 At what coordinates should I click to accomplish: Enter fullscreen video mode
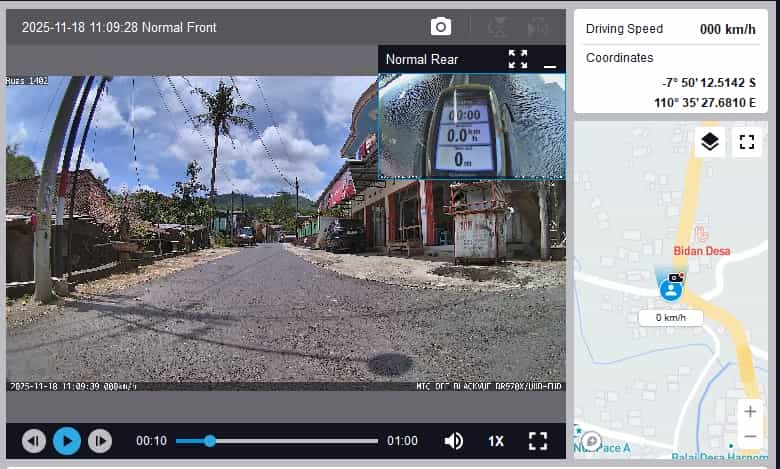(x=538, y=441)
